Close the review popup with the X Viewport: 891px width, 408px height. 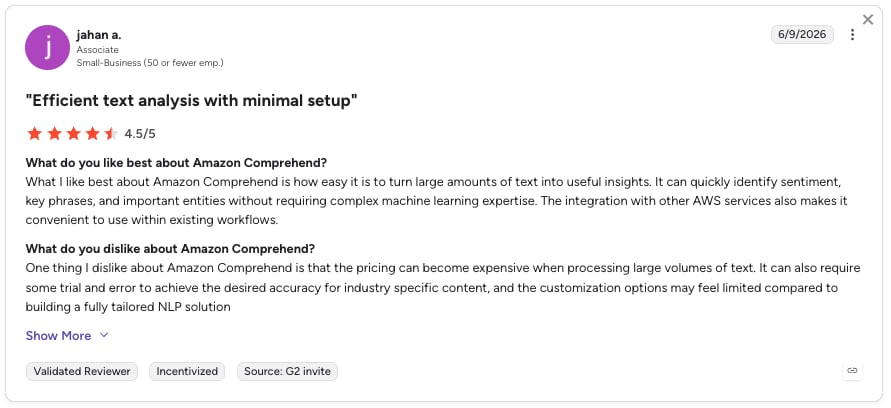click(x=868, y=20)
